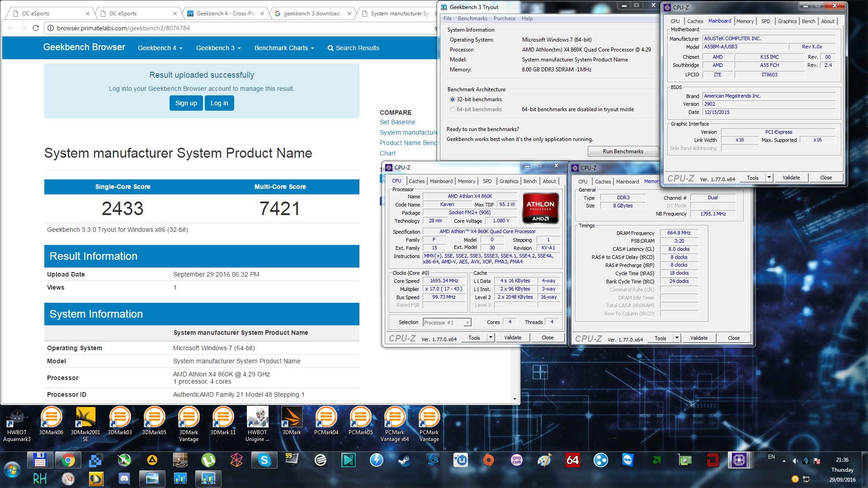This screenshot has width=868, height=488.
Task: Launch uTorrent from the taskbar
Action: click(208, 460)
